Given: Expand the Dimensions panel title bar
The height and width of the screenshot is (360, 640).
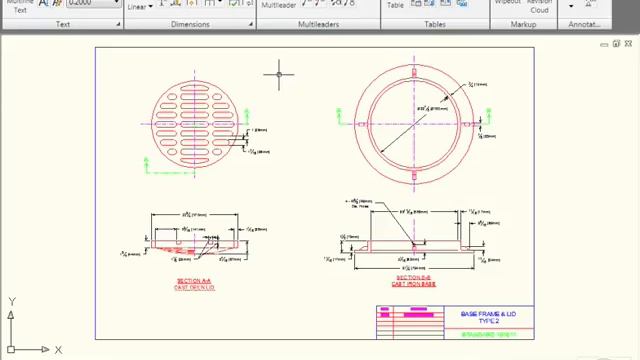Looking at the screenshot, I should pos(190,24).
